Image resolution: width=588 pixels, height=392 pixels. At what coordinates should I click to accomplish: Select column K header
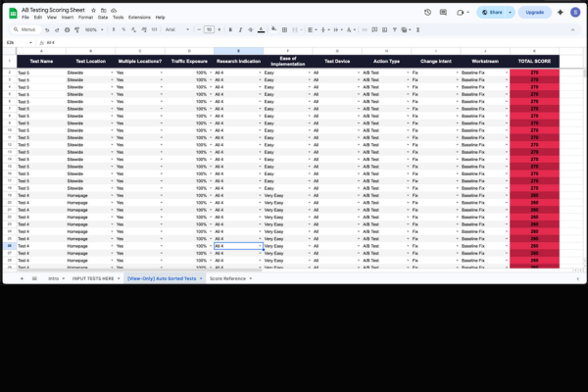pyautogui.click(x=534, y=51)
